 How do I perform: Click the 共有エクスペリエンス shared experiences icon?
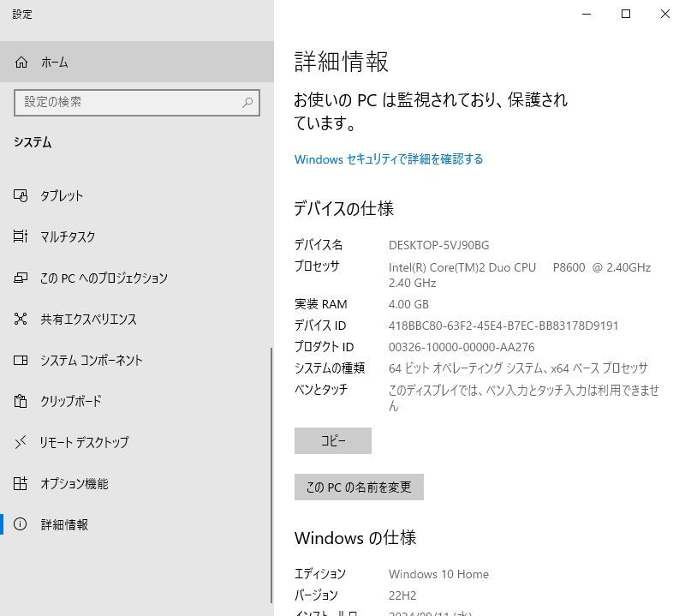[x=21, y=319]
